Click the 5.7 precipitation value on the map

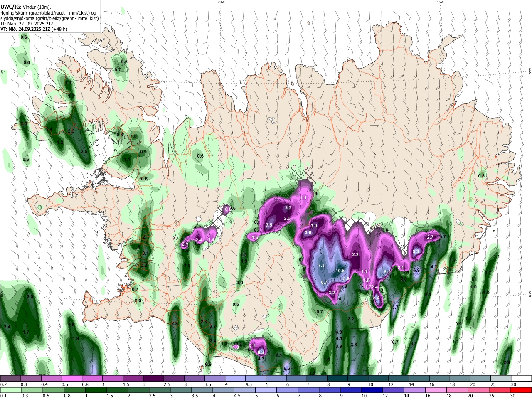pyautogui.click(x=396, y=307)
